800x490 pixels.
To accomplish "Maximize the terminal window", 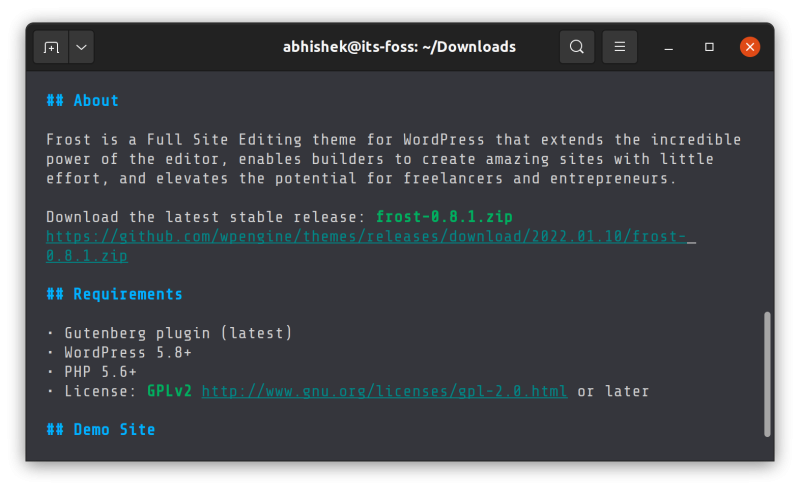I will (x=709, y=47).
